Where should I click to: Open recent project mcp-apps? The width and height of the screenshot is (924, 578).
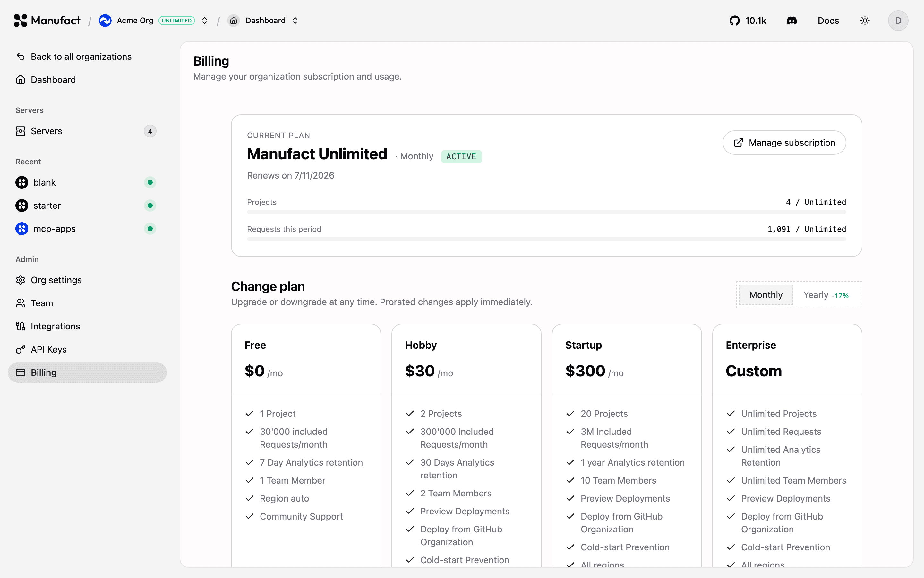[x=87, y=229]
